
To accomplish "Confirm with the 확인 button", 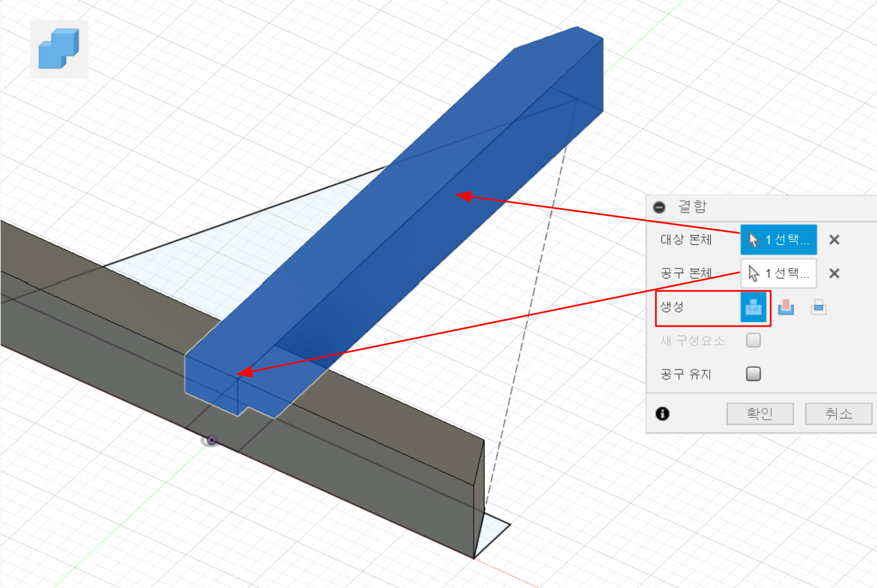I will pos(760,413).
